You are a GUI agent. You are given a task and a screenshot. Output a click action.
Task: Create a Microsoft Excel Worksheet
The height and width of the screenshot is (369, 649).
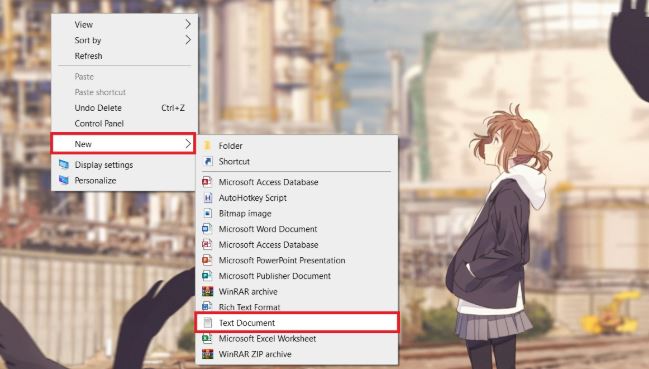[296, 338]
